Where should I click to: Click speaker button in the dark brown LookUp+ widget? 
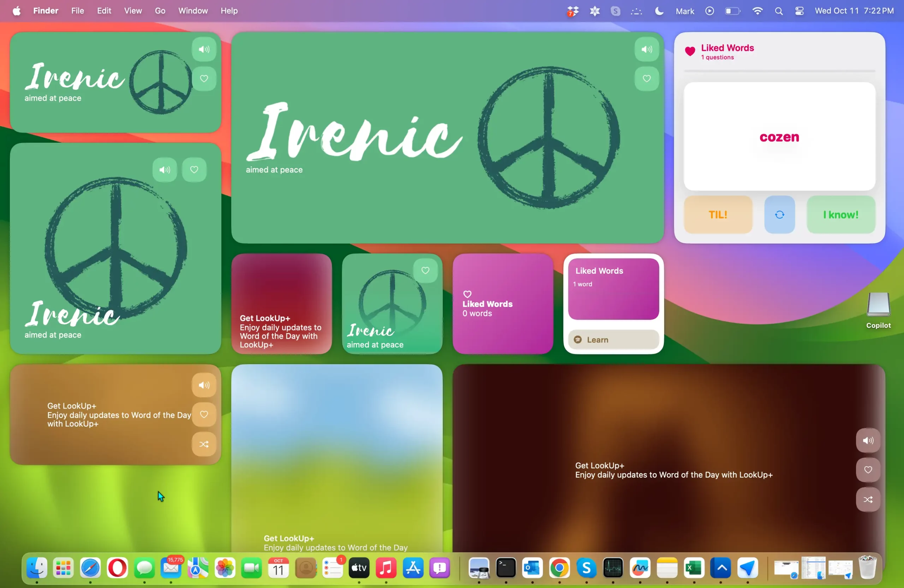[868, 441]
